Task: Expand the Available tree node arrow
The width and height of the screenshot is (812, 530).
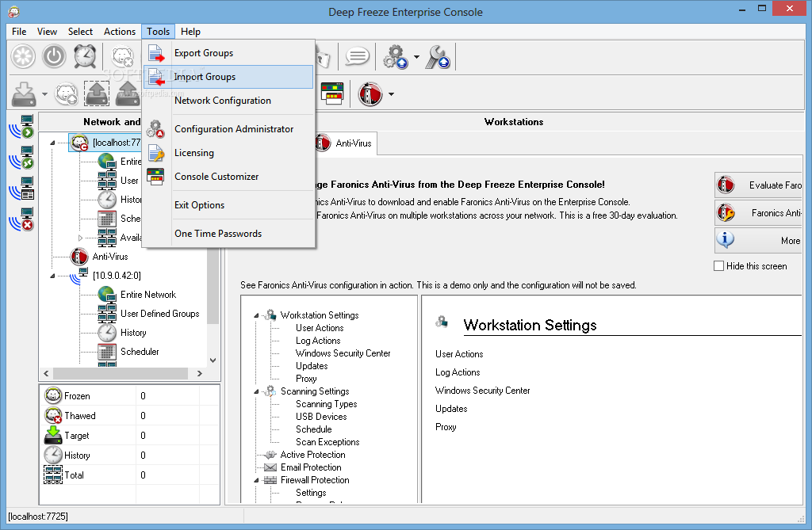Action: 80,238
